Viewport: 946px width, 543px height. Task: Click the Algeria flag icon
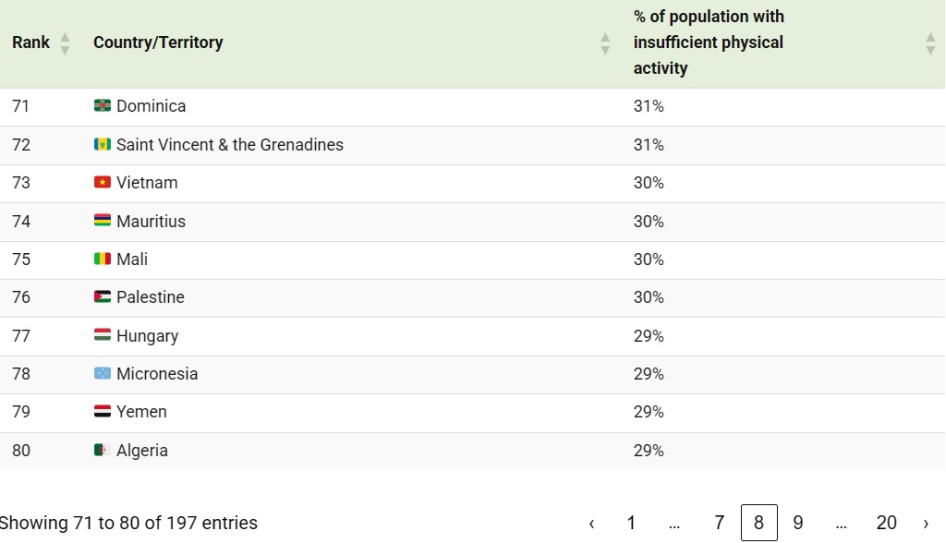(102, 450)
